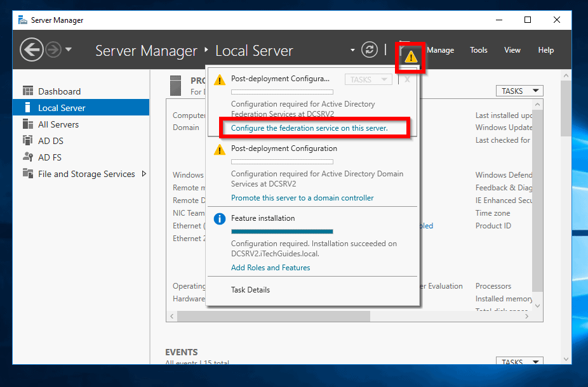Viewport: 588px width, 387px height.
Task: Expand the File and Storage Services chevron
Action: 144,173
